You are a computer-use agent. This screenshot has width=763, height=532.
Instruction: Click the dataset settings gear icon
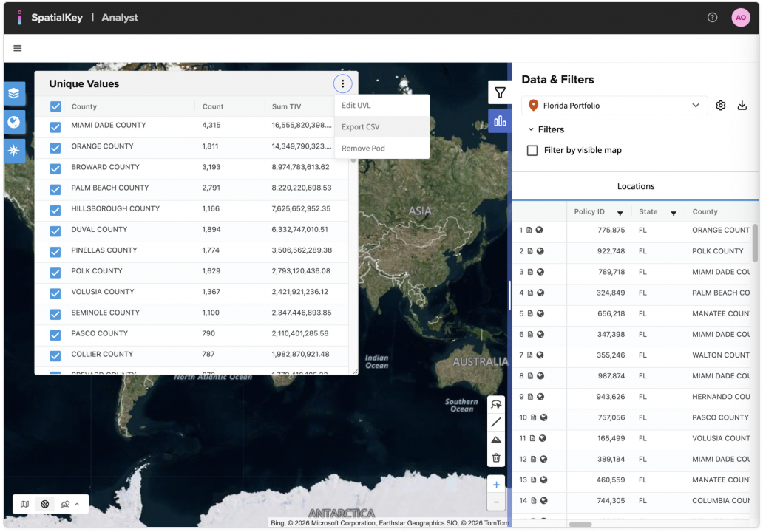click(721, 106)
